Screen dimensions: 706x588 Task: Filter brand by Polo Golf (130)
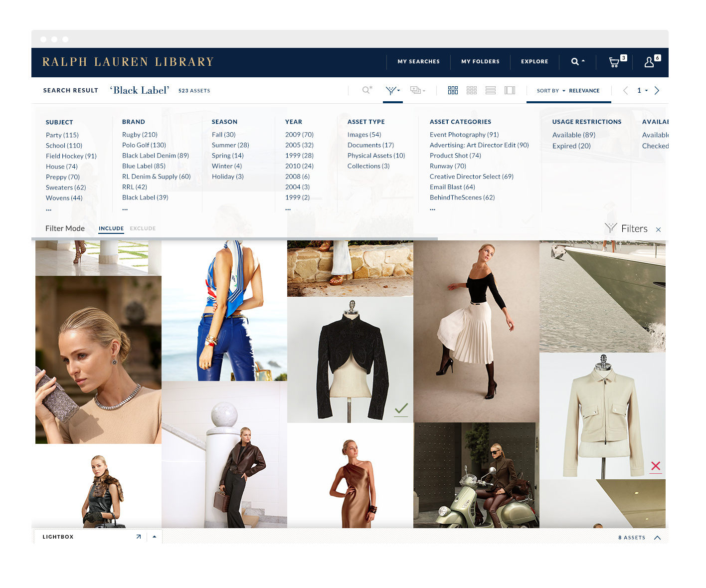pyautogui.click(x=144, y=145)
